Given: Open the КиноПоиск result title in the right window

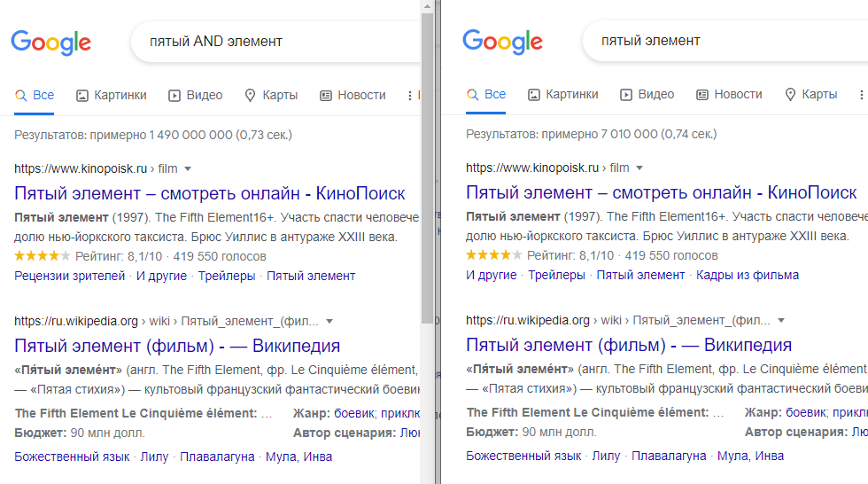Looking at the screenshot, I should [x=662, y=192].
